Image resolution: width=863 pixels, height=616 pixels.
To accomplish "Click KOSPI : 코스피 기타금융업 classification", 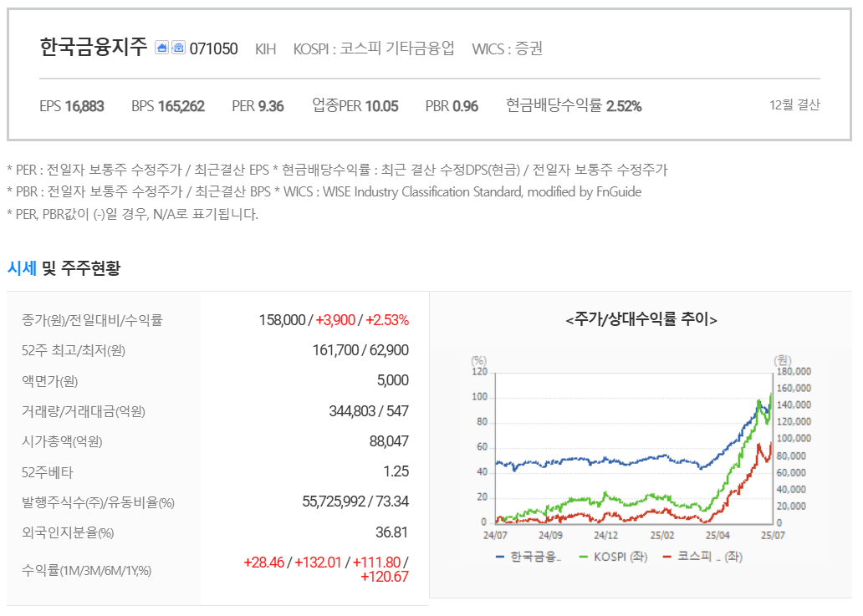I will (374, 49).
